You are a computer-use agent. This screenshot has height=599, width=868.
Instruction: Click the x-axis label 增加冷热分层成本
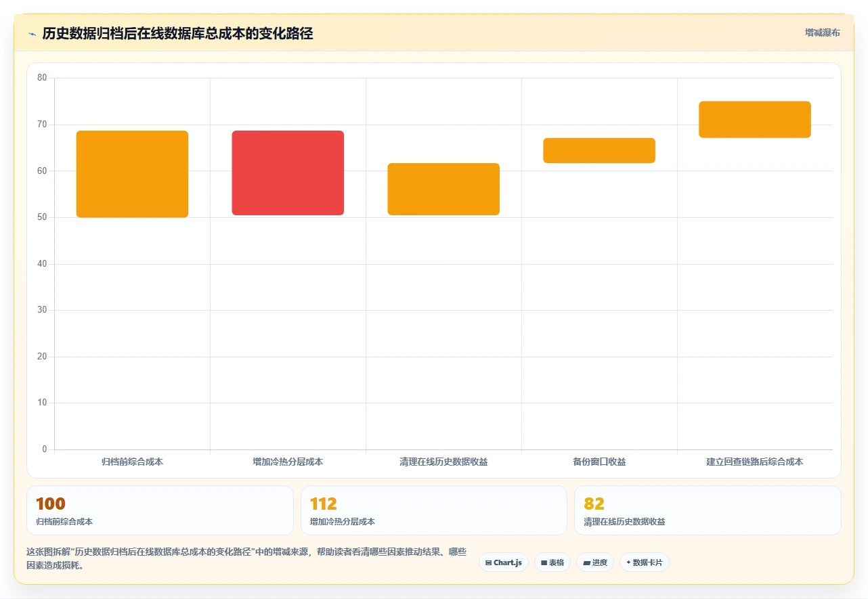(x=288, y=462)
